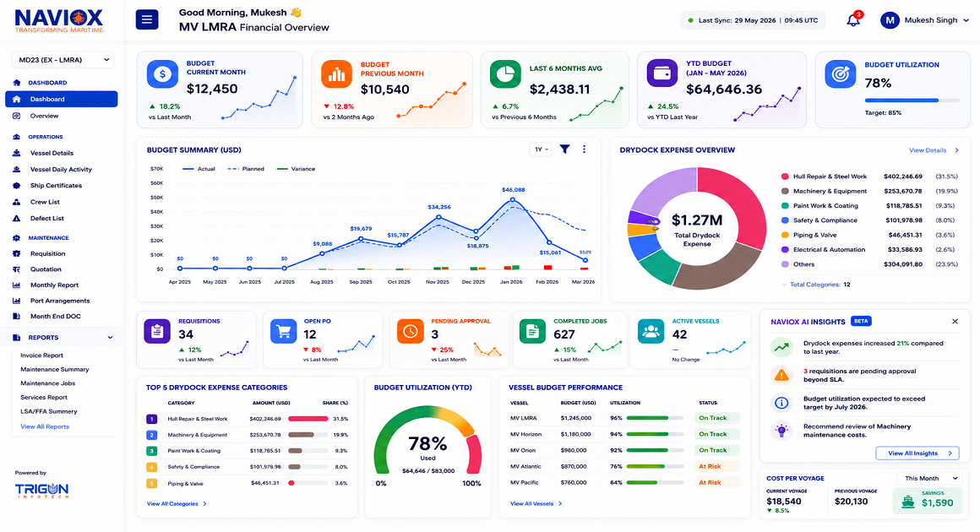Collapse the Reports section chevron
Screen dimensions: 980x532
tap(110, 338)
